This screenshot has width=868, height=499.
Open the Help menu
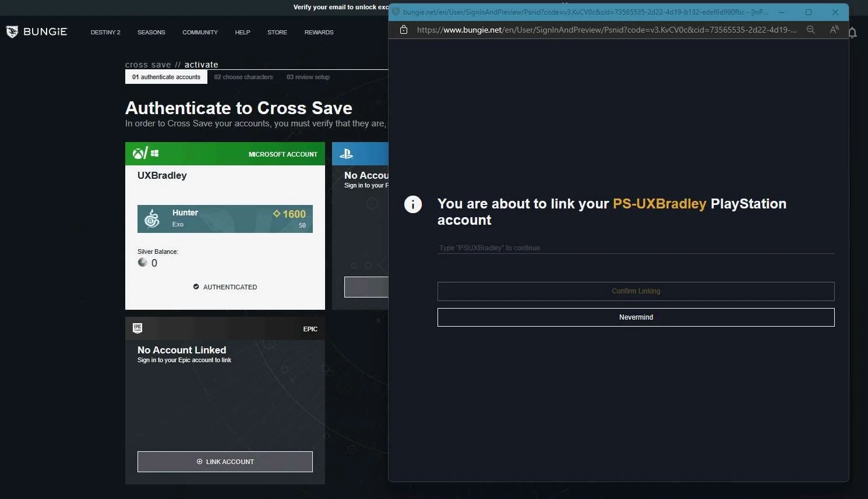[x=242, y=33]
